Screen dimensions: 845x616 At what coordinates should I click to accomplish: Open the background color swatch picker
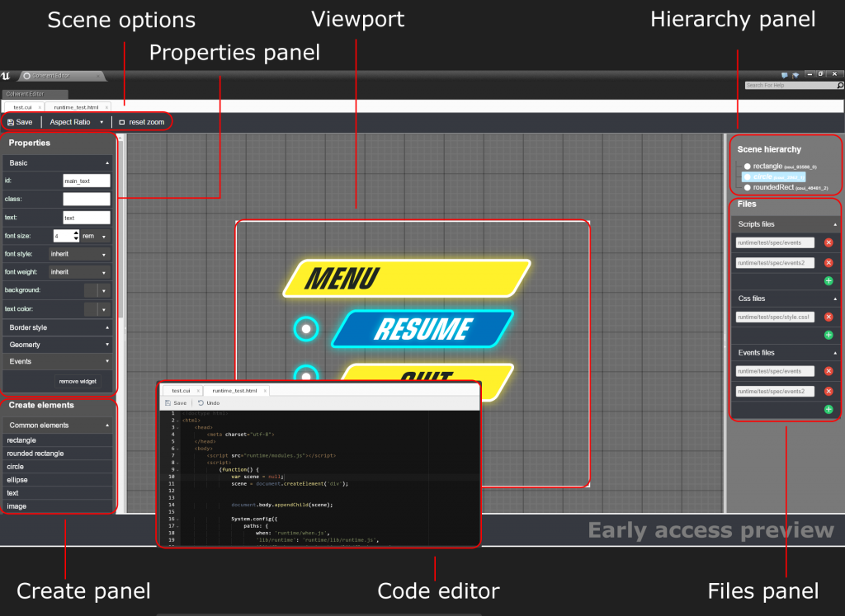tap(97, 290)
